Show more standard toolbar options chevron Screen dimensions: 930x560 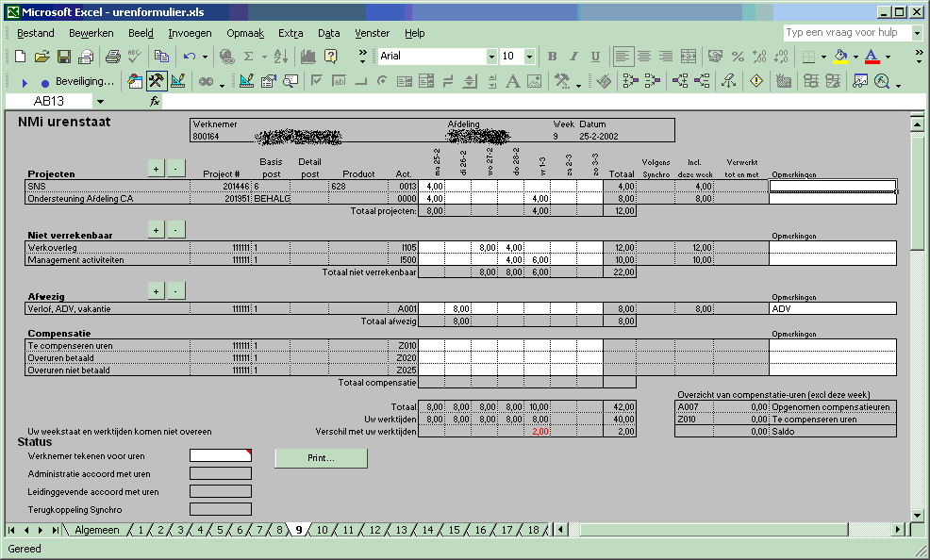click(362, 57)
